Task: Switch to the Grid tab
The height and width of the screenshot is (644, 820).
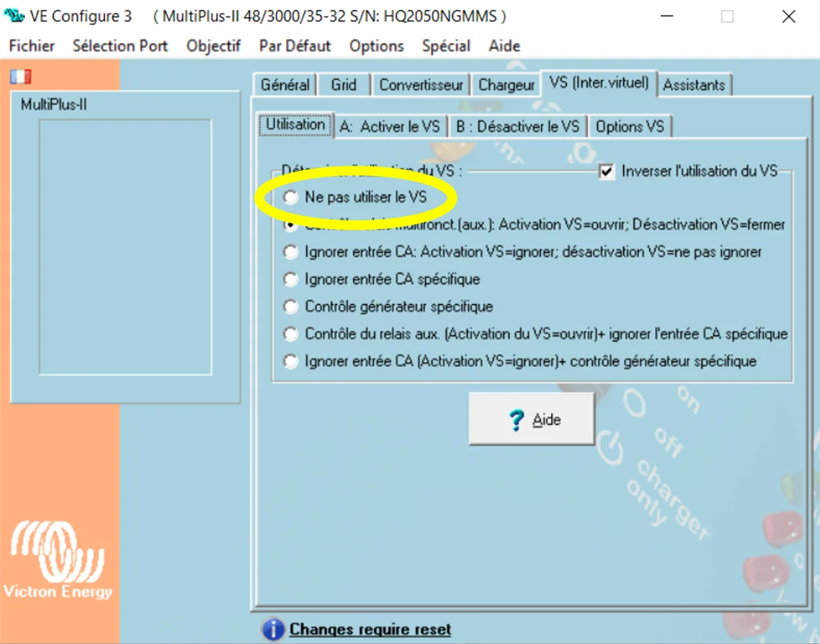Action: 343,85
